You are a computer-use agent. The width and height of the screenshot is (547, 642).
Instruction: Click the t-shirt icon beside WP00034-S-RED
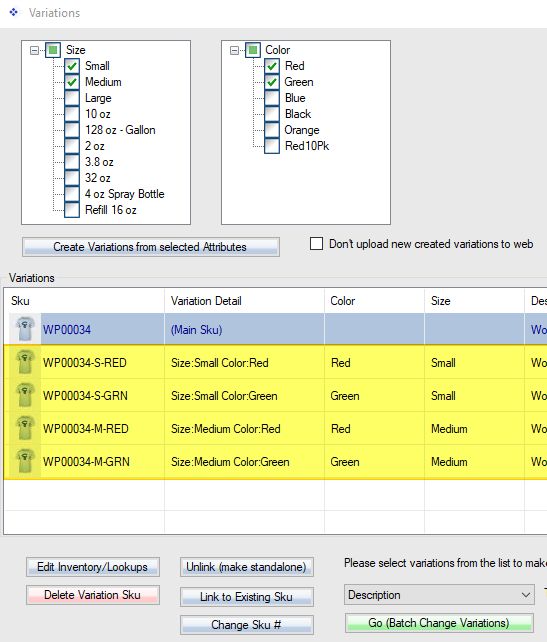(x=25, y=362)
